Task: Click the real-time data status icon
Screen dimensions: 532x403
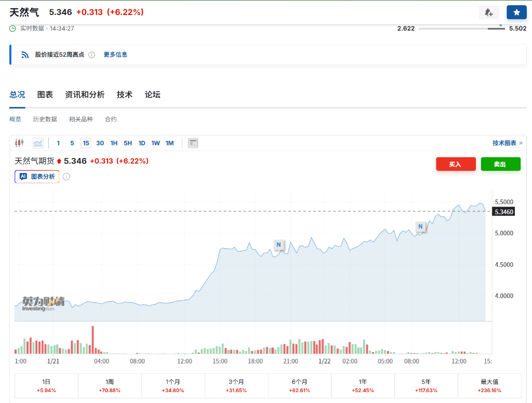Action: pyautogui.click(x=11, y=29)
